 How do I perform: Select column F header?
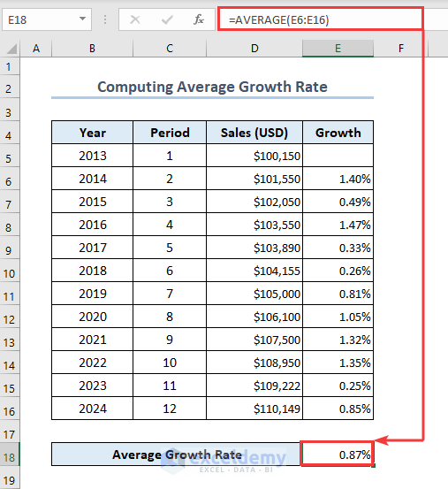401,49
